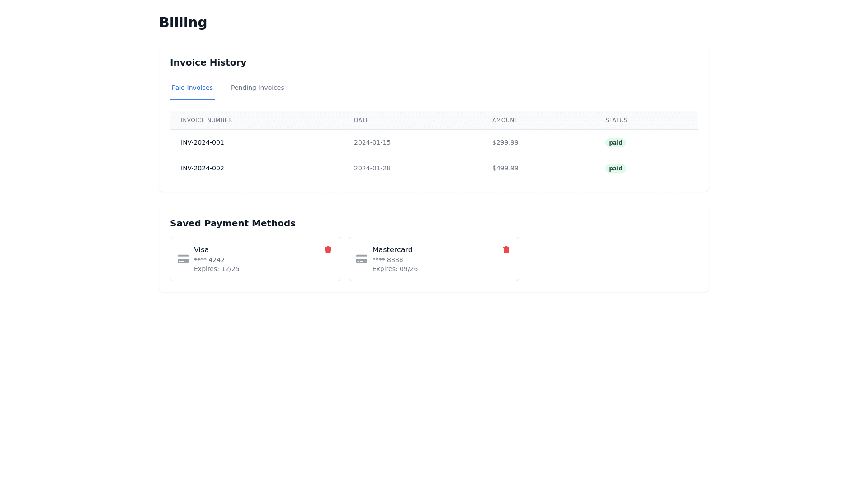Image resolution: width=868 pixels, height=488 pixels.
Task: Click the 2024-01-28 date cell
Action: tap(372, 168)
